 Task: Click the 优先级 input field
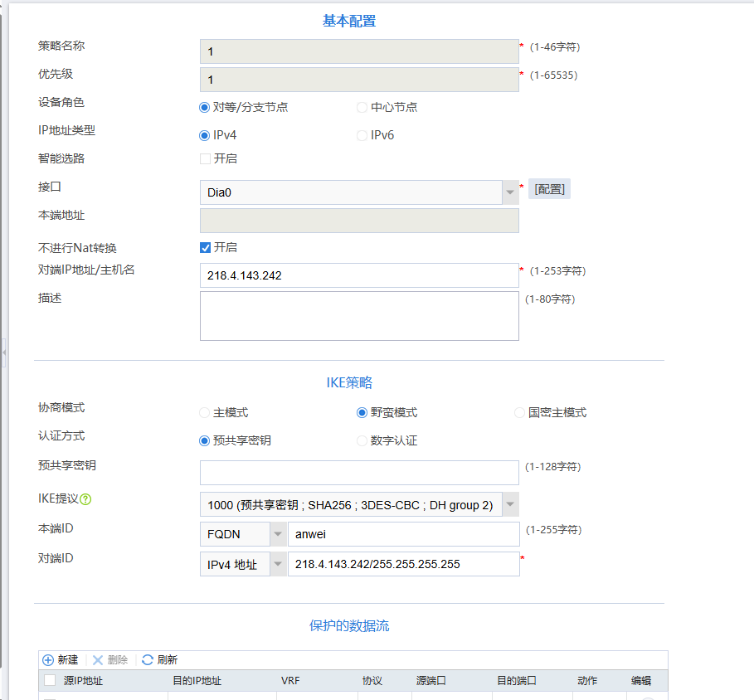(359, 80)
